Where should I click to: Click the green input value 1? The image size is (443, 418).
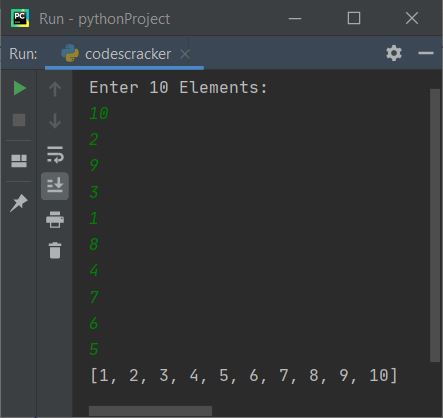(x=94, y=218)
